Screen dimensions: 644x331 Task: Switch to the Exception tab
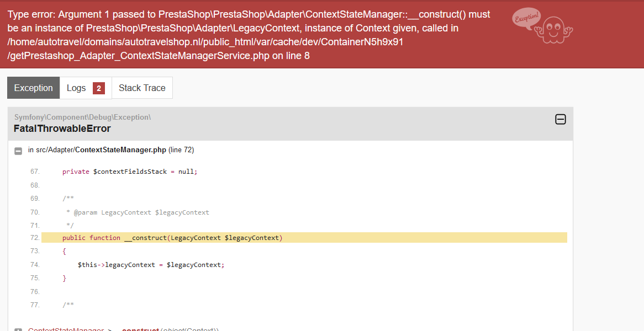pos(34,88)
